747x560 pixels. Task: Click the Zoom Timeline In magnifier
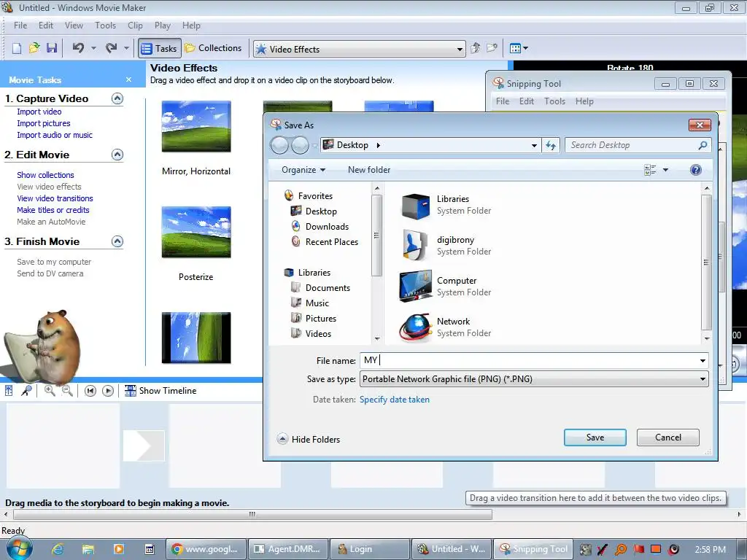pos(49,391)
